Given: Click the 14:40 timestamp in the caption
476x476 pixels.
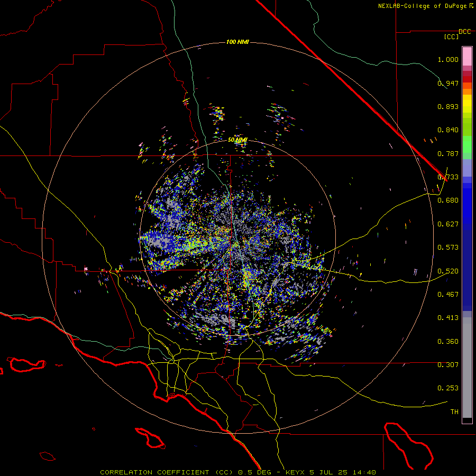Looking at the screenshot, I should (x=365, y=472).
